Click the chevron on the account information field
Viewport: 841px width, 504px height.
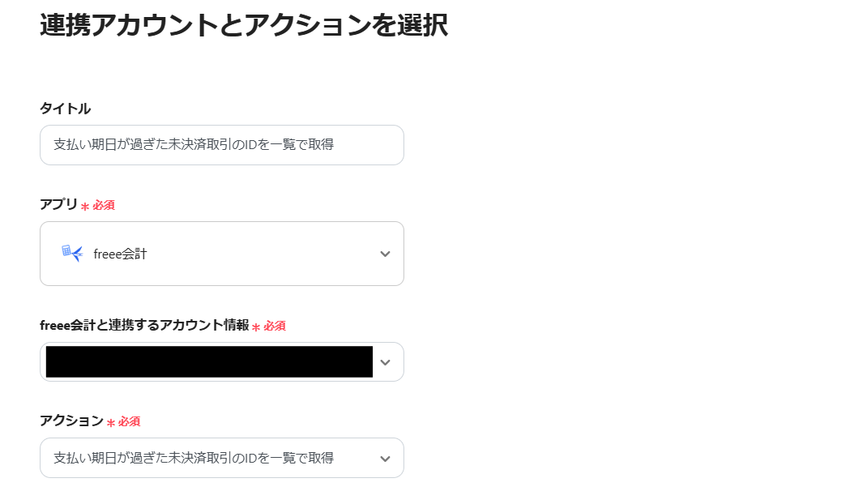(386, 361)
